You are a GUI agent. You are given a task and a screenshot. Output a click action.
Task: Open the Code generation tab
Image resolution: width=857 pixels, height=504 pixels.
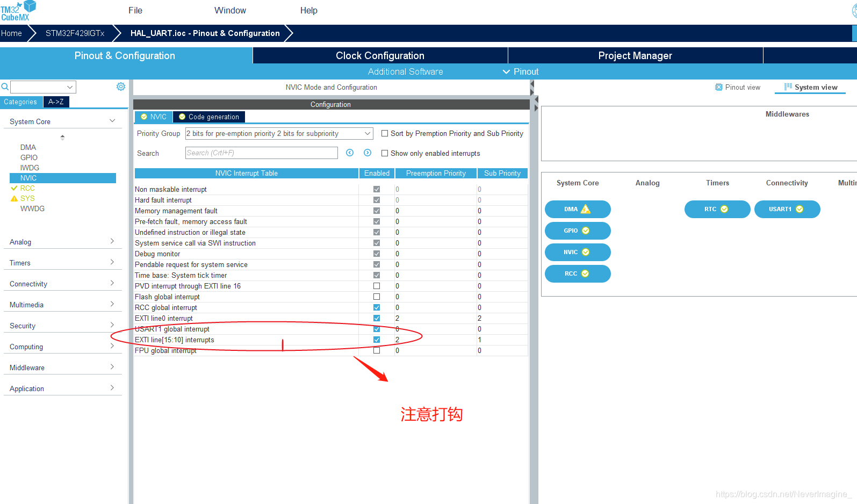pyautogui.click(x=209, y=117)
